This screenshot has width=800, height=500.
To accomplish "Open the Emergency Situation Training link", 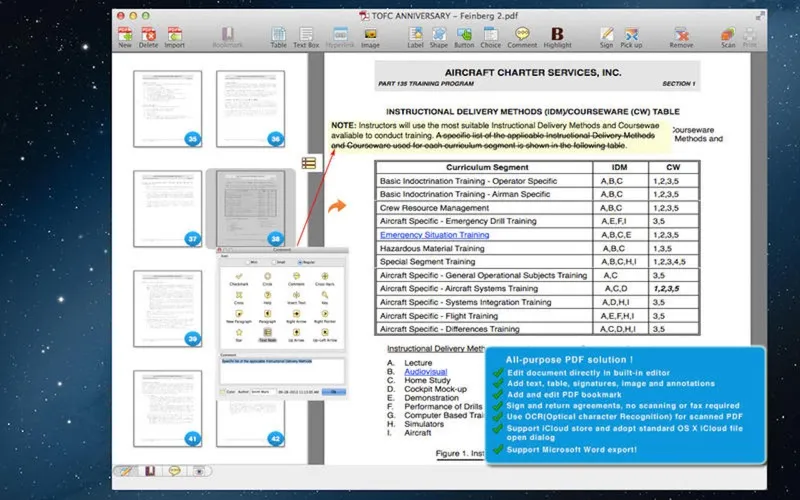I will 434,234.
